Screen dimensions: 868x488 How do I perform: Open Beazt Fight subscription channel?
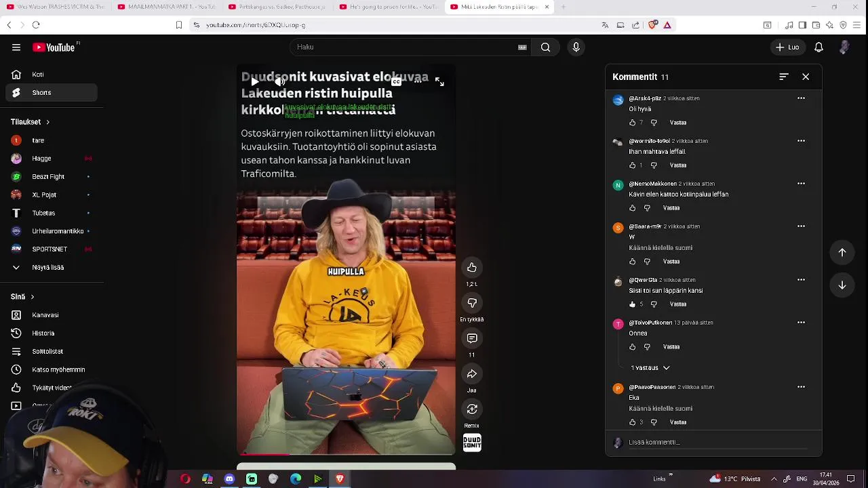[52, 177]
